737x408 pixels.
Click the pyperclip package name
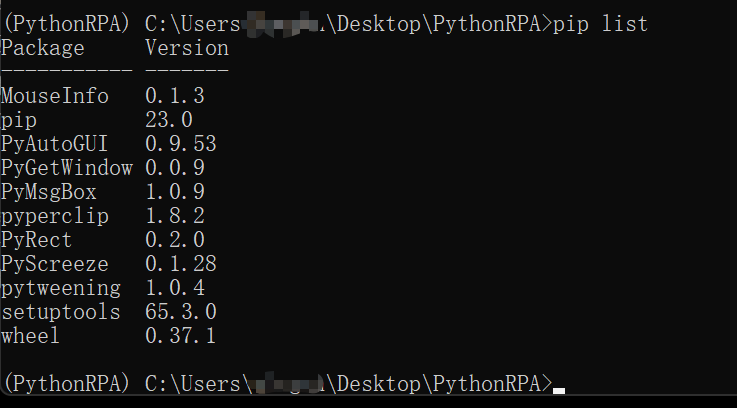(55, 216)
